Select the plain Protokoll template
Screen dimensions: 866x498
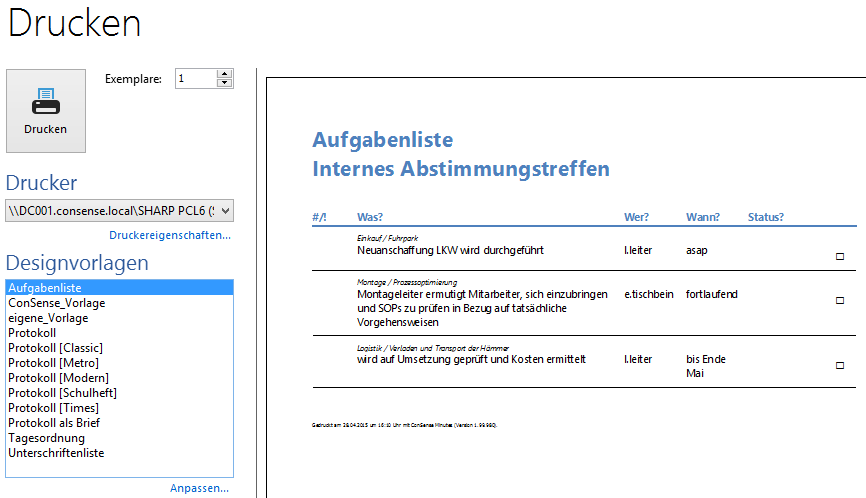32,333
